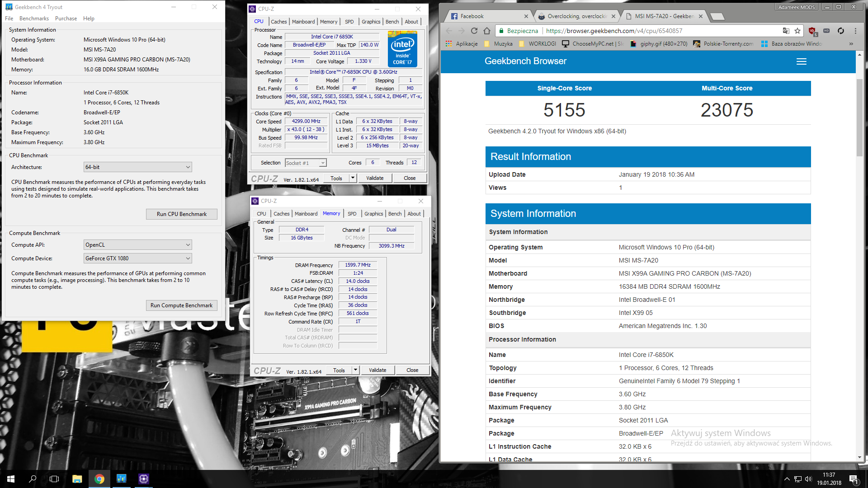
Task: Switch to Chrome from the taskbar
Action: click(x=99, y=479)
